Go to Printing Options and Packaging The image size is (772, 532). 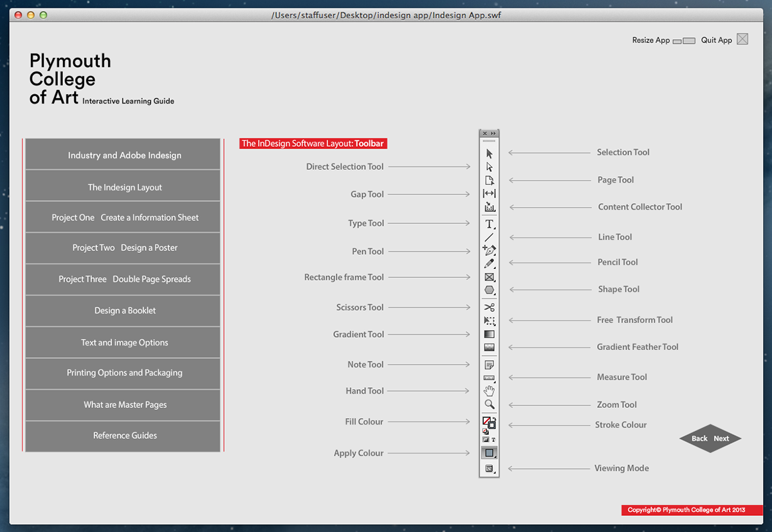pyautogui.click(x=123, y=373)
